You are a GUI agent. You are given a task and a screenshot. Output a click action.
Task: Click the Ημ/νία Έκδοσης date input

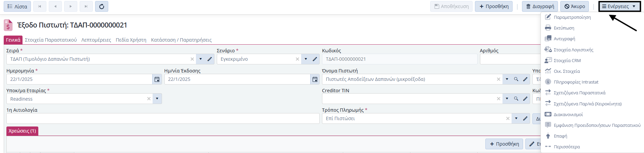[x=237, y=79]
